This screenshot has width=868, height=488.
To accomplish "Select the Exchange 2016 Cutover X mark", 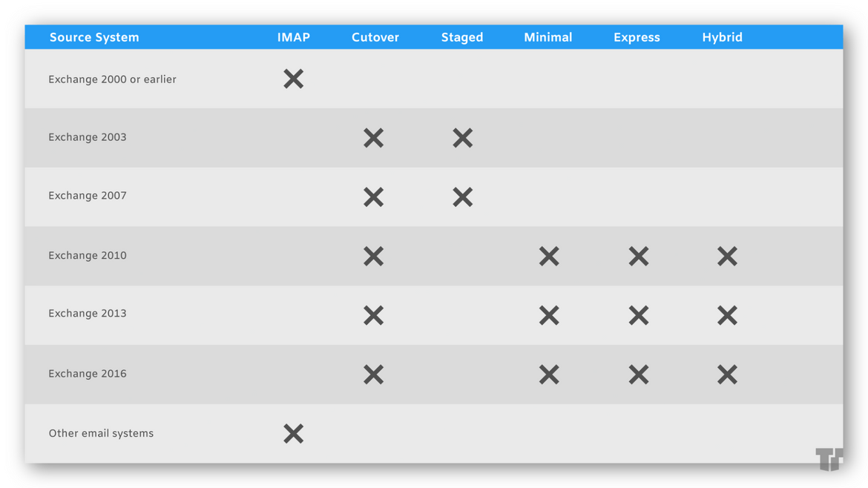I will [374, 375].
